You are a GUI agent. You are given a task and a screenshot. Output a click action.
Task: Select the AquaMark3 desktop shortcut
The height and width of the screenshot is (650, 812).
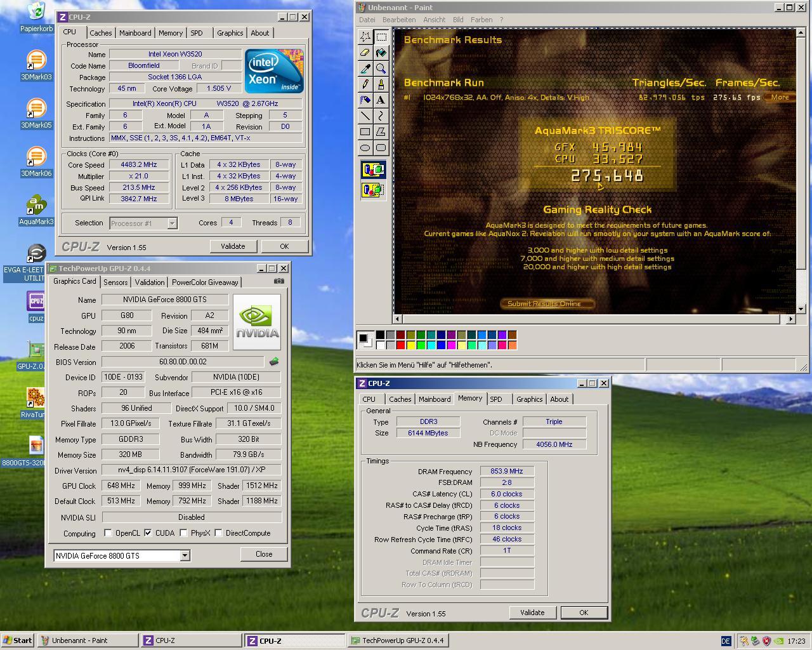pyautogui.click(x=36, y=211)
